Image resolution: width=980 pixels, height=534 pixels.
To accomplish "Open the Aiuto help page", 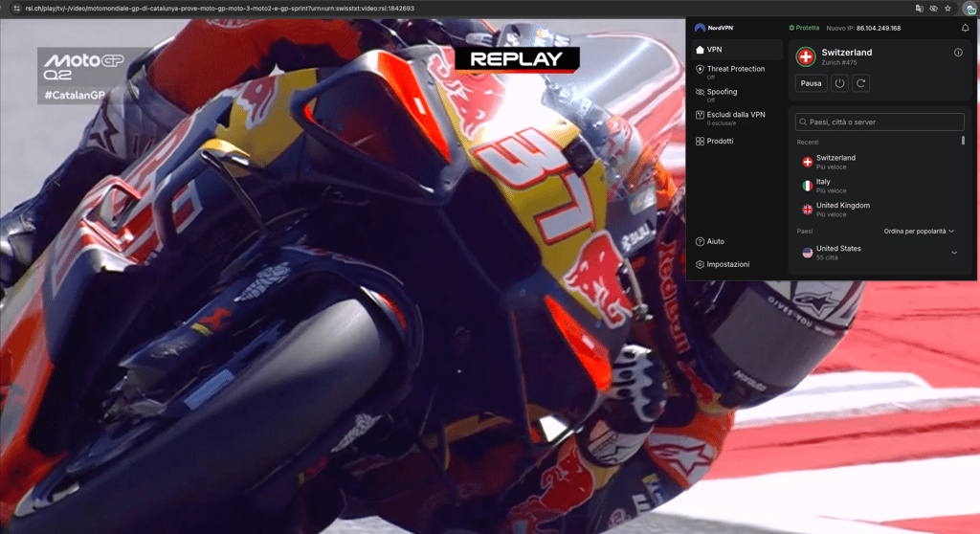I will [x=710, y=241].
